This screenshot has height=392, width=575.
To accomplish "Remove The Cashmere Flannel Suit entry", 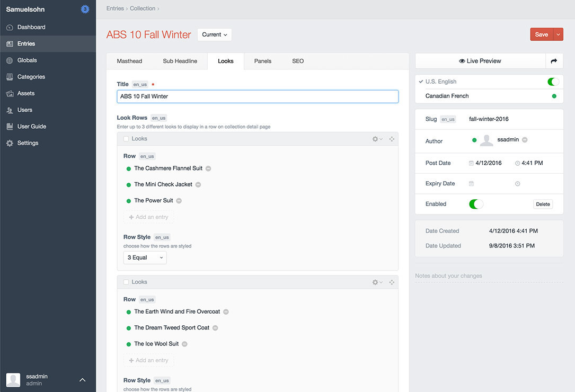I will (x=208, y=168).
